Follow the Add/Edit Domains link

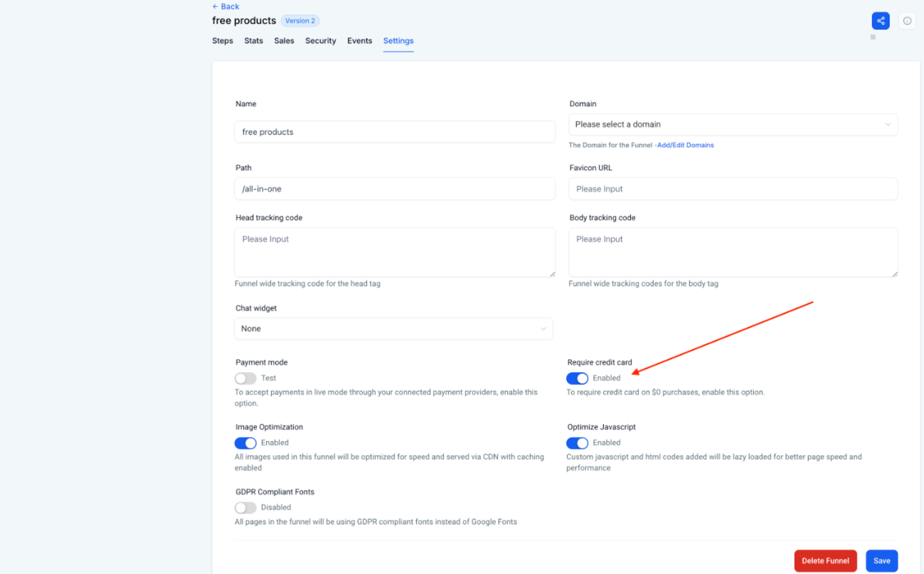[x=685, y=145]
